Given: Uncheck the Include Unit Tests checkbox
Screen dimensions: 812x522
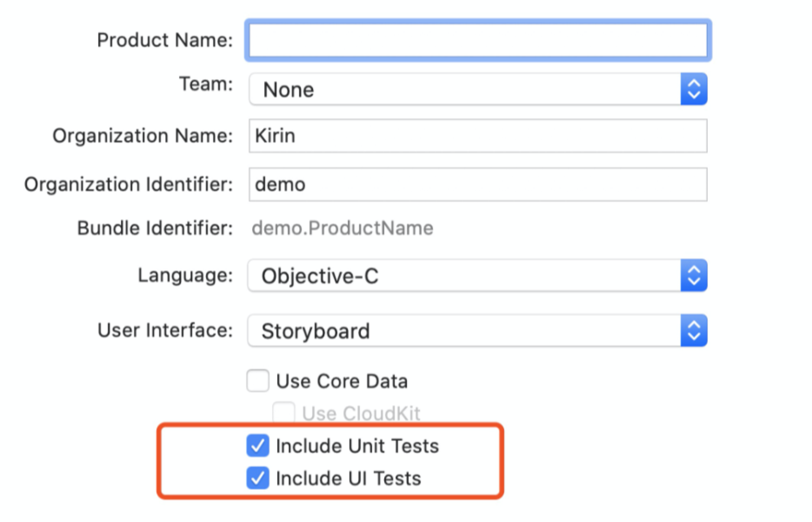Looking at the screenshot, I should [x=257, y=446].
